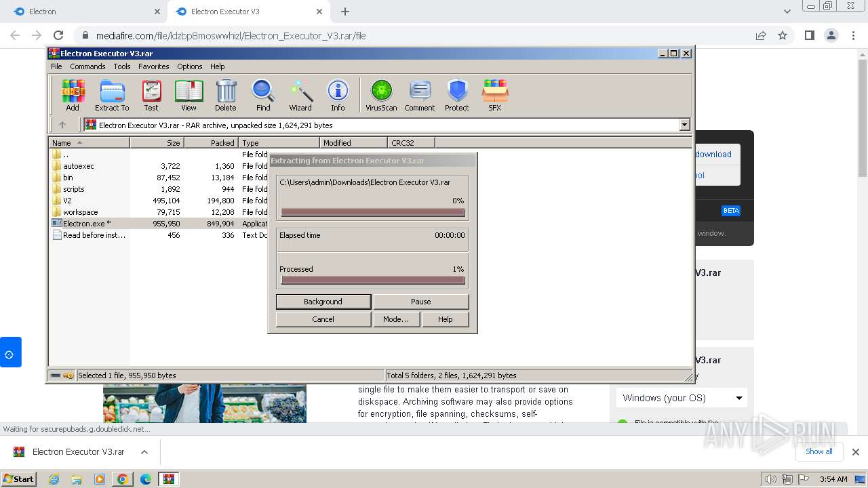
Task: Pause the extraction
Action: click(420, 302)
